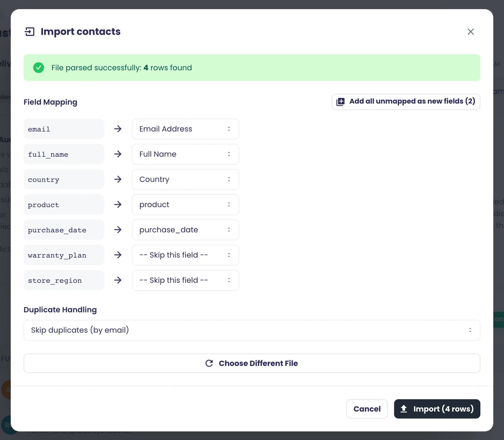This screenshot has width=504, height=440.
Task: Click the arrow icon beside email
Action: pos(118,129)
